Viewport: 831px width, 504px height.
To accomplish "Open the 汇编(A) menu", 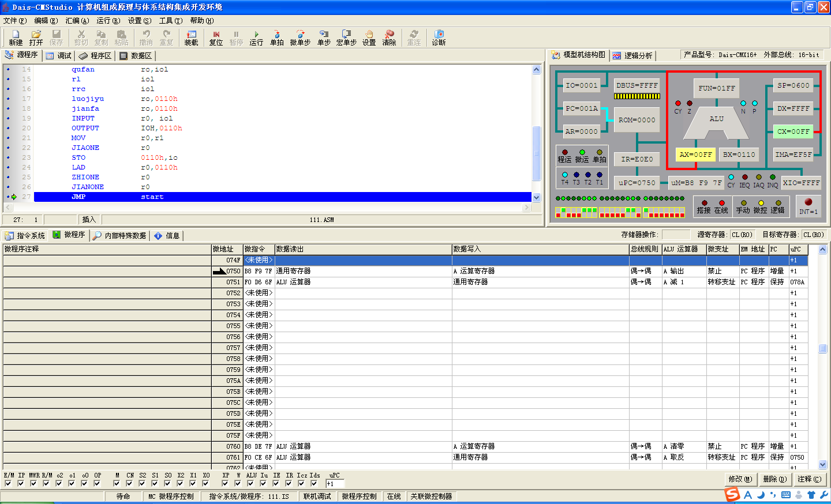I will (77, 21).
